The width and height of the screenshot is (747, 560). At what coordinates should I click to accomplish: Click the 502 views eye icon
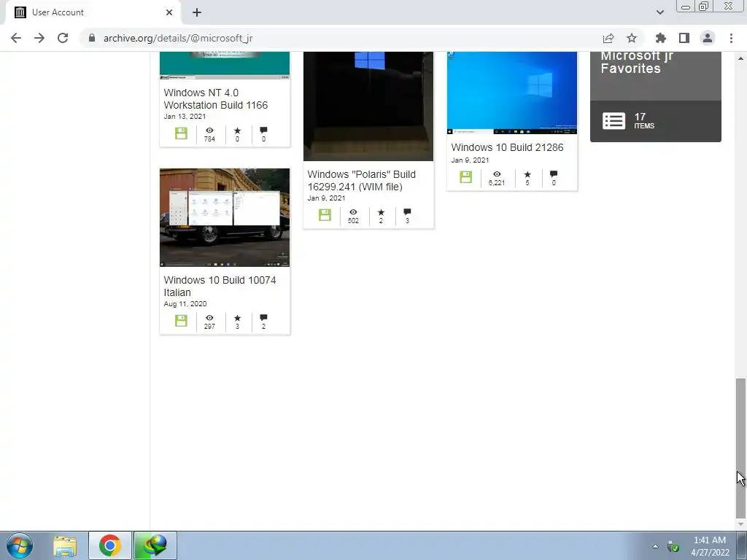[353, 212]
